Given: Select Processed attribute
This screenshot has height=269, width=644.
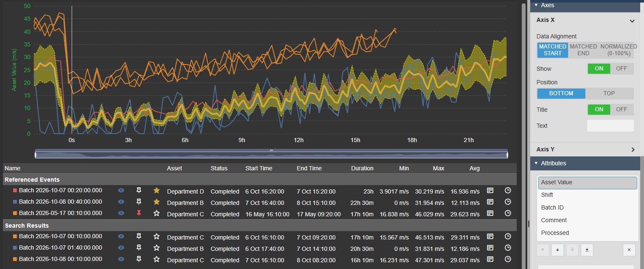Looking at the screenshot, I should click(x=587, y=233).
